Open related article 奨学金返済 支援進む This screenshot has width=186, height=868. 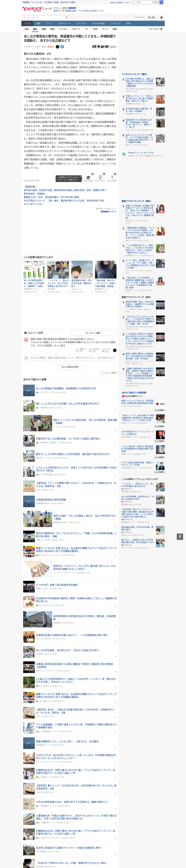tap(34, 194)
